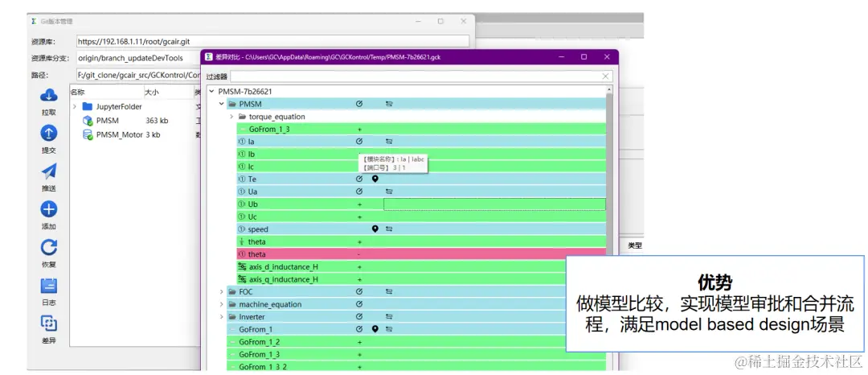Click the 推送 (push) paper plane icon

click(49, 171)
